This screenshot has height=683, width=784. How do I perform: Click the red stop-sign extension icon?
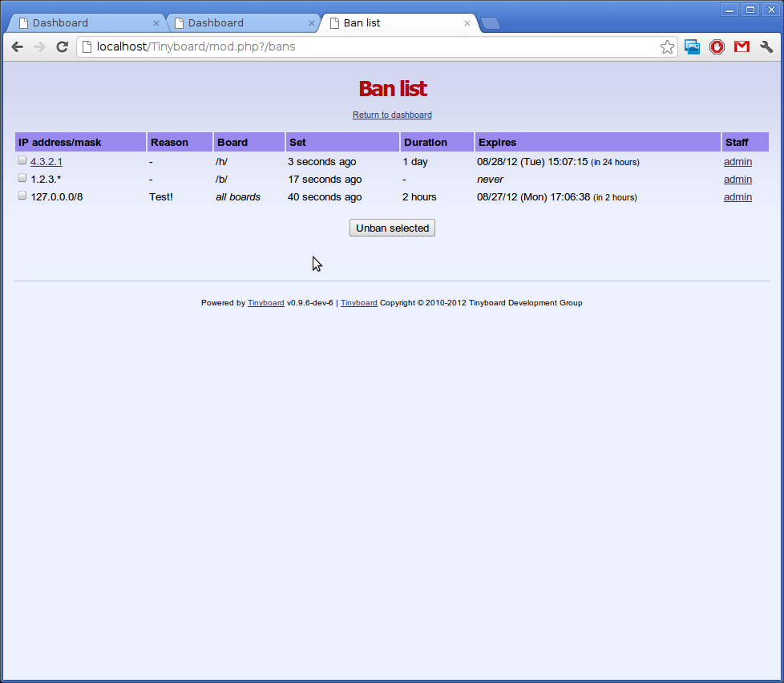717,47
